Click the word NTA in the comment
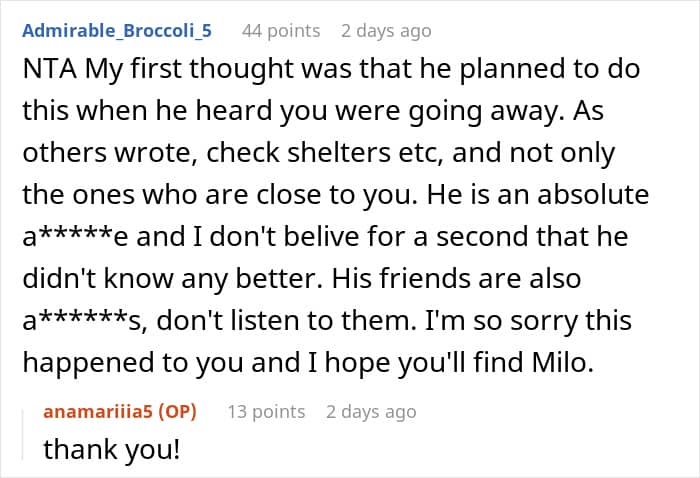This screenshot has height=478, width=700. click(x=50, y=69)
